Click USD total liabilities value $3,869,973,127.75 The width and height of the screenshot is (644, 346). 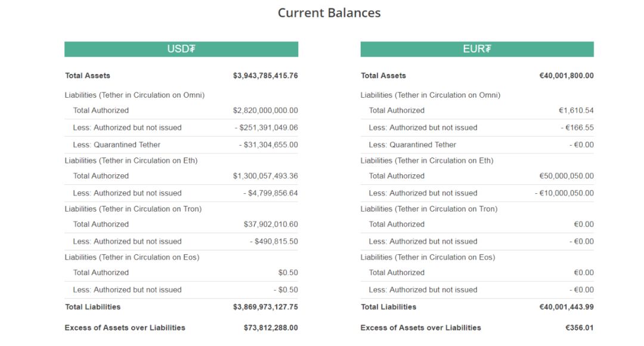(265, 307)
